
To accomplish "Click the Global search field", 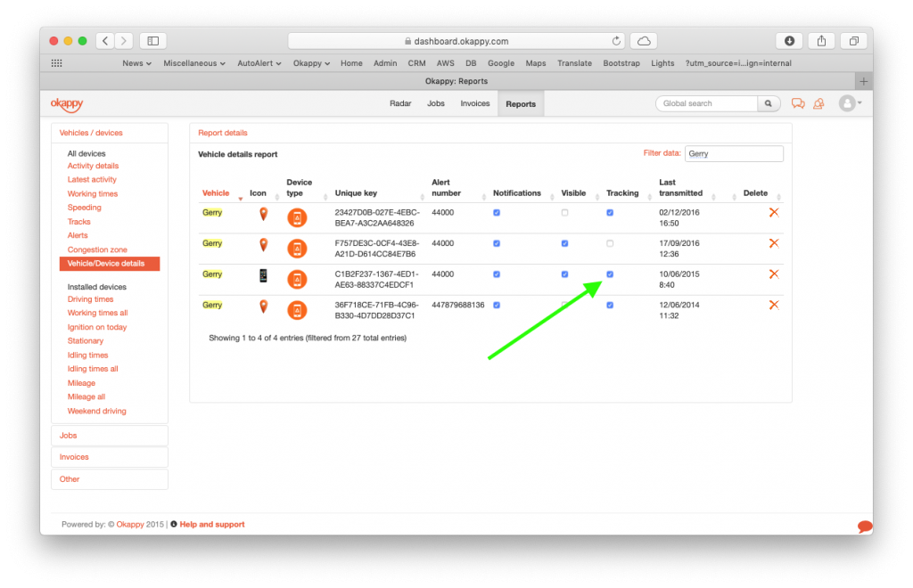I will pyautogui.click(x=706, y=103).
